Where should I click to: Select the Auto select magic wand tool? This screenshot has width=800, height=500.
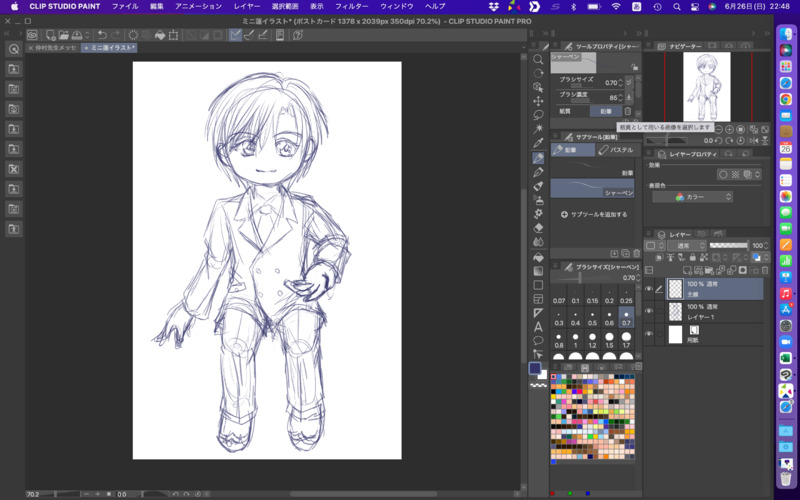[x=538, y=129]
